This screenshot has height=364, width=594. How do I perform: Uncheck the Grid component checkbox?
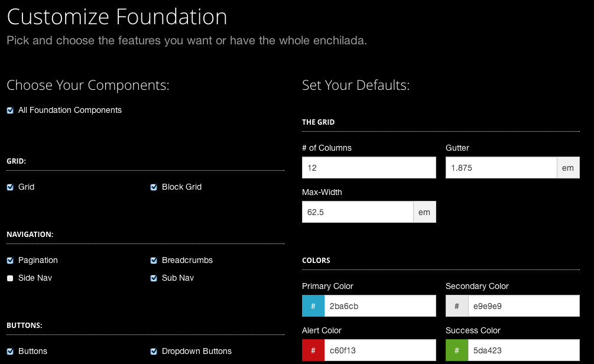[x=10, y=187]
